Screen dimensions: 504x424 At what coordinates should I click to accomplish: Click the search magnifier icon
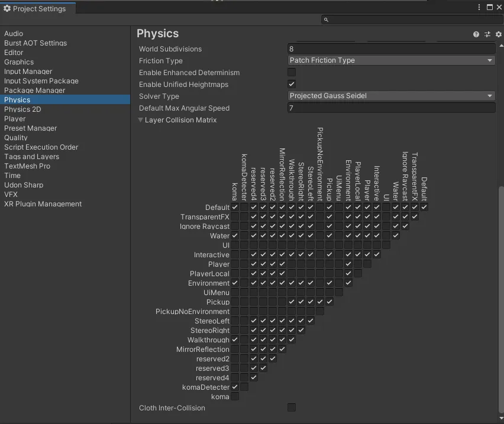(x=326, y=20)
